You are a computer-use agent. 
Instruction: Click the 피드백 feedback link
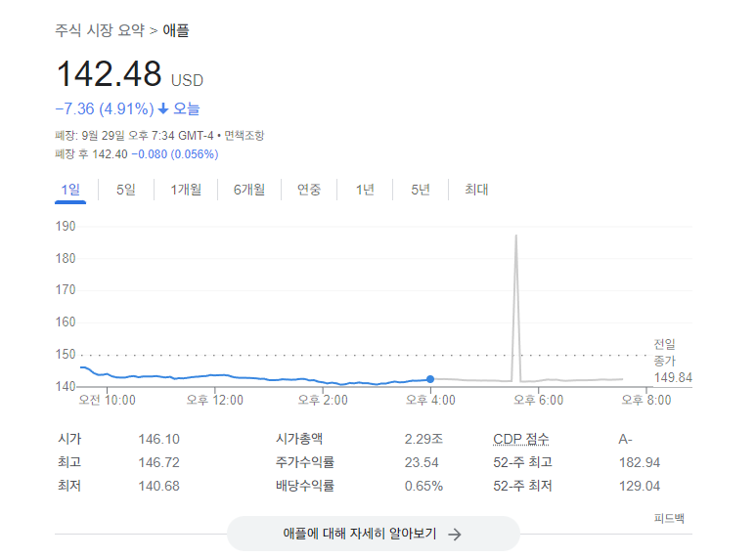point(669,518)
